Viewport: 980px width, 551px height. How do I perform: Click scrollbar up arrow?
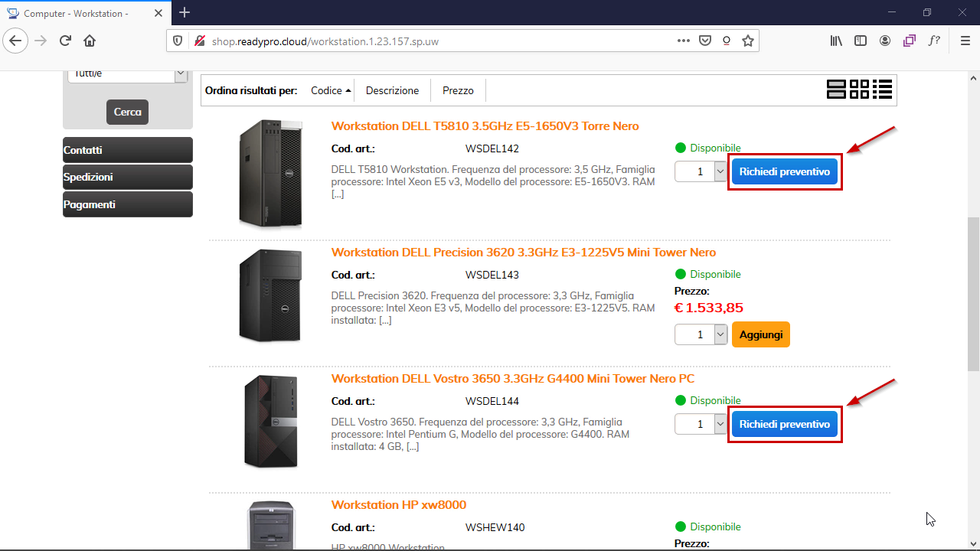click(x=973, y=78)
